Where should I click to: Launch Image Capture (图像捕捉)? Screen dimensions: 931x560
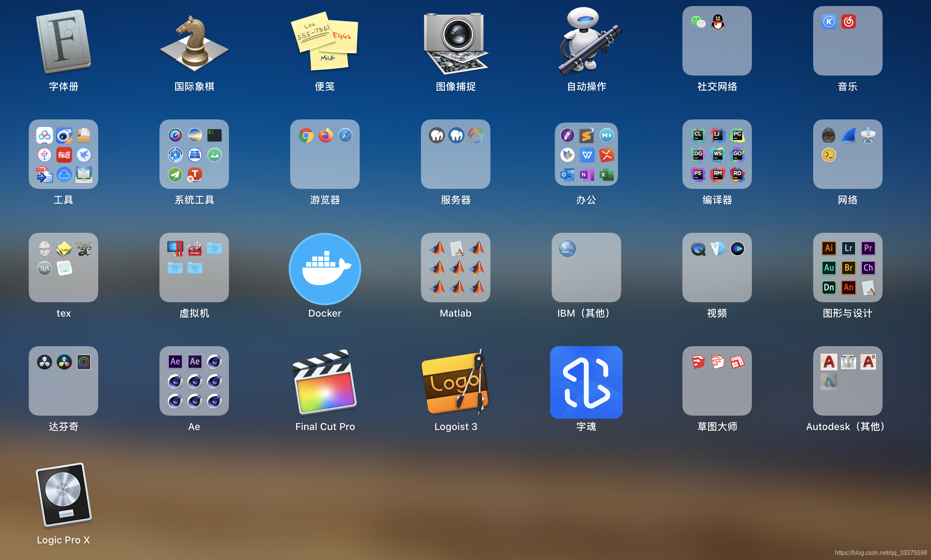[455, 43]
